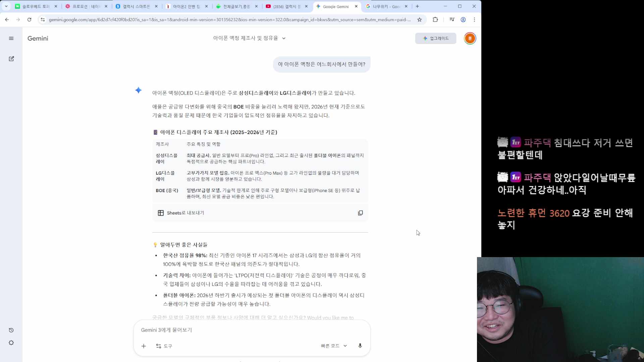The image size is (644, 362).
Task: Open the sidebar hamburger menu
Action: [x=11, y=38]
